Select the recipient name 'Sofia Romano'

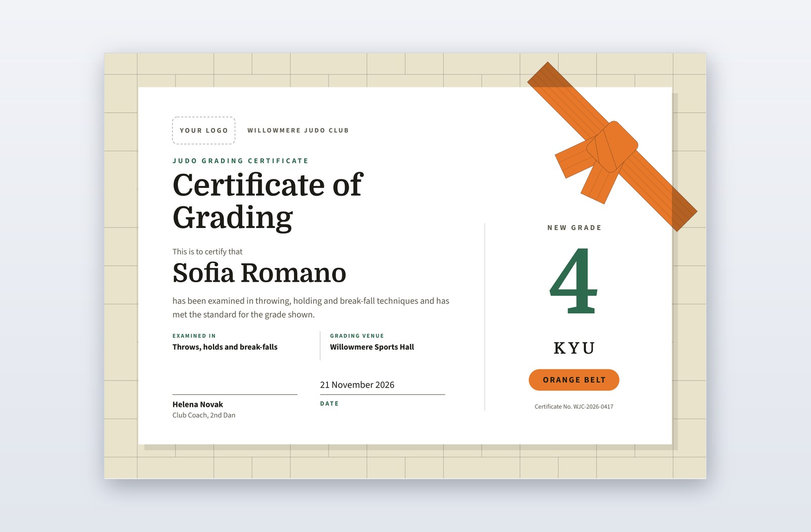click(259, 273)
